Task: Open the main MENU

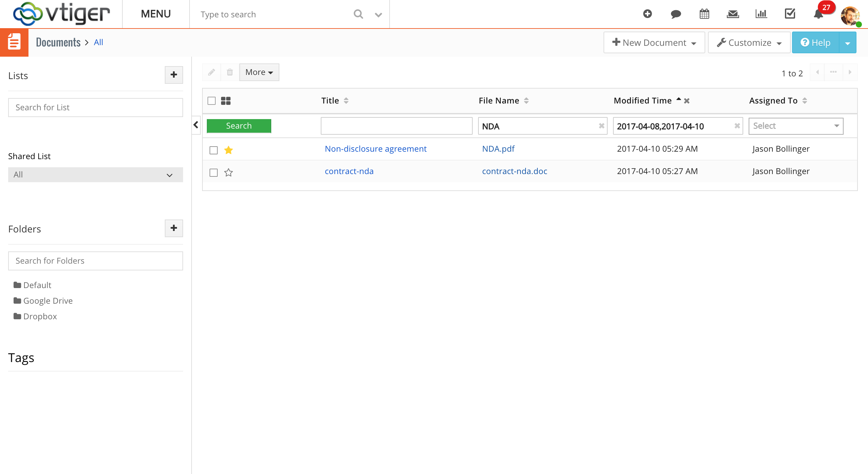Action: 156,14
